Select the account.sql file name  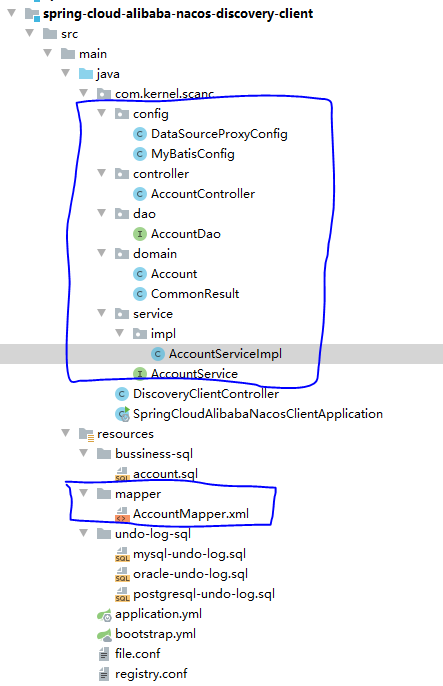pyautogui.click(x=165, y=474)
